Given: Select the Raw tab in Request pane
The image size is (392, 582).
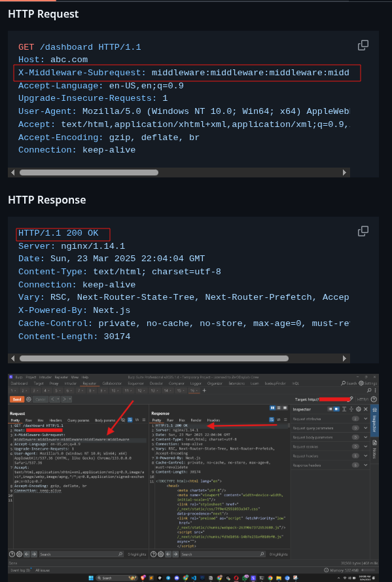Looking at the screenshot, I should point(29,420).
